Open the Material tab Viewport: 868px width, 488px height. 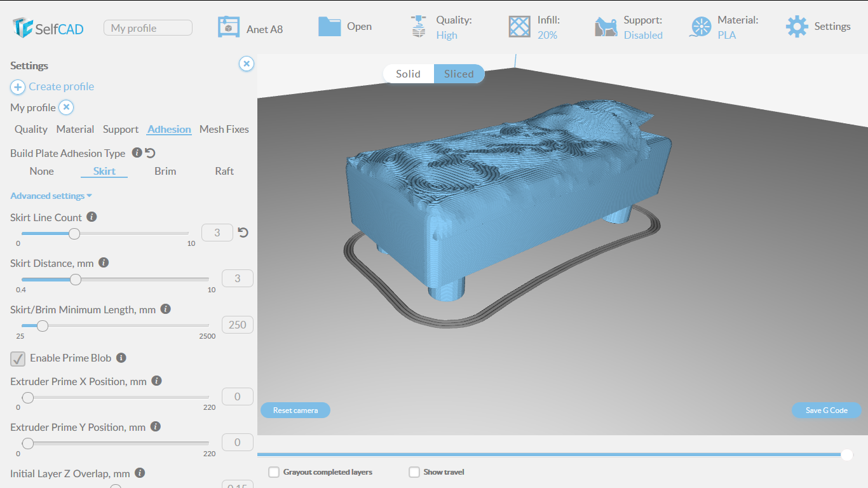pos(75,129)
